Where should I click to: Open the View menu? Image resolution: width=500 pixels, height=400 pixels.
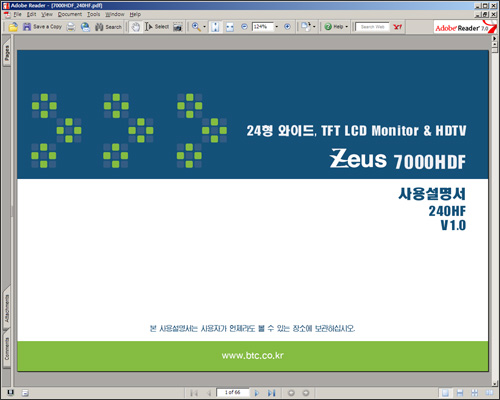click(x=47, y=14)
